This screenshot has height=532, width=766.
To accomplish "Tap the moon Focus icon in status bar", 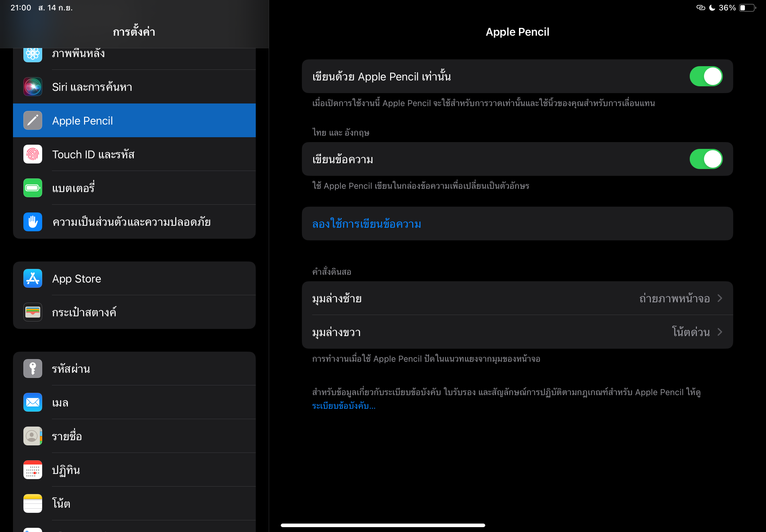I will pos(712,8).
